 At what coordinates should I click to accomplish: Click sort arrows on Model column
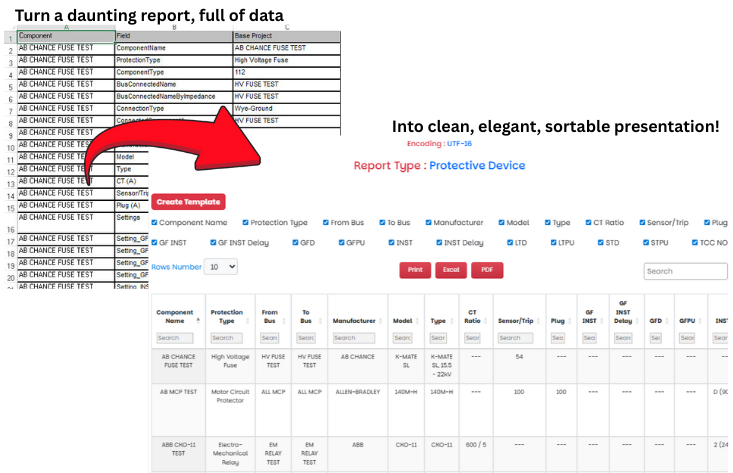[x=416, y=320]
